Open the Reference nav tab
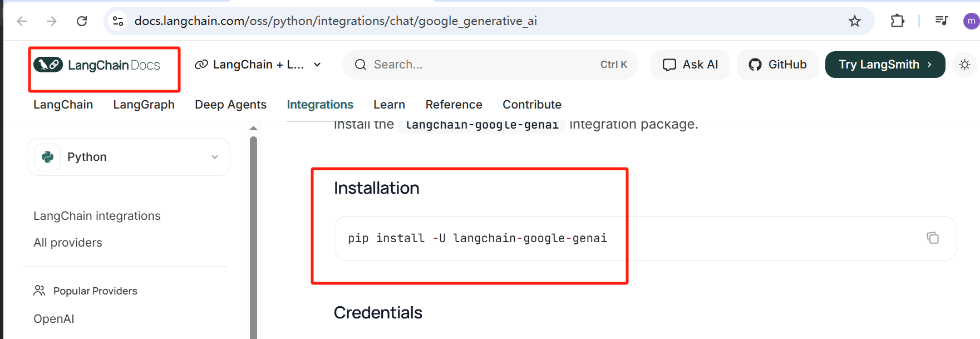Viewport: 980px width, 339px height. (454, 105)
